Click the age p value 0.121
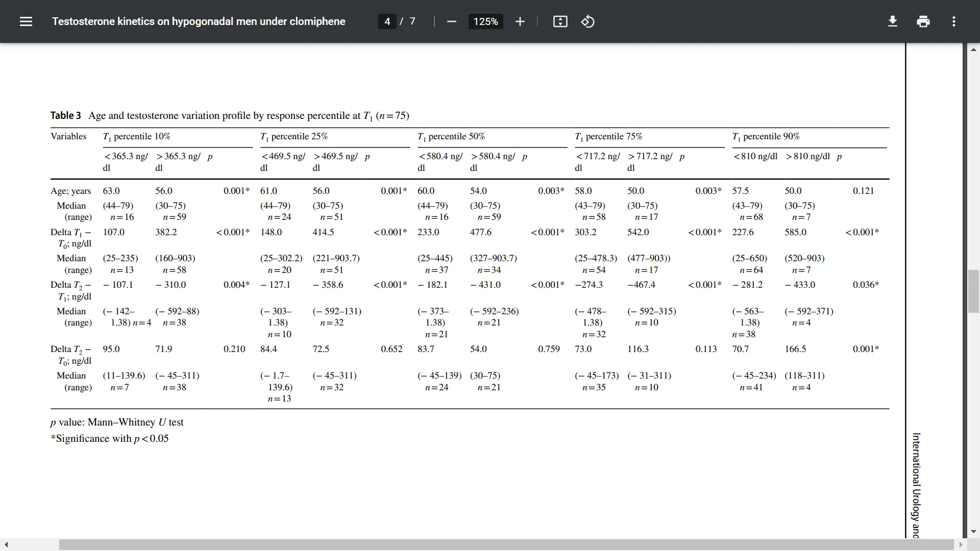Screen dimensions: 980x551 click(863, 191)
